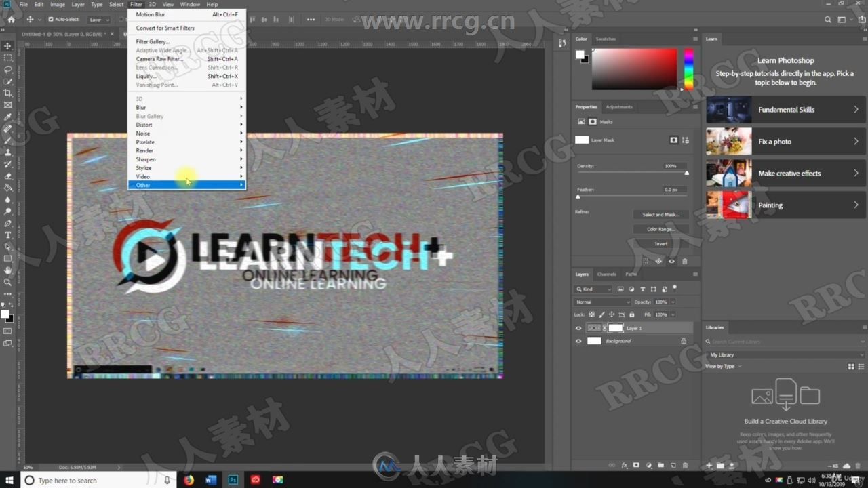Open the Fill dropdown arrow
Image resolution: width=868 pixels, height=488 pixels.
pos(673,314)
